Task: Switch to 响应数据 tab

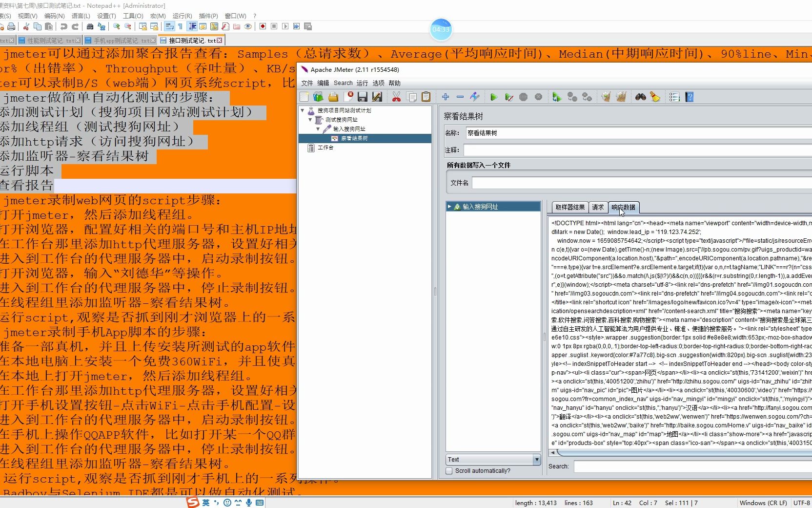Action: tap(624, 207)
